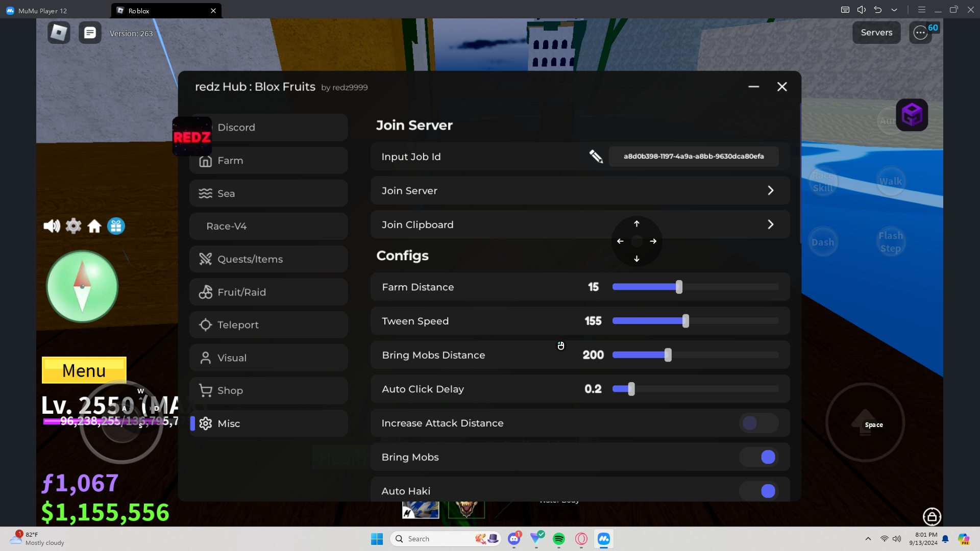The image size is (980, 551).
Task: Open the Race-V4 tab
Action: (x=269, y=226)
